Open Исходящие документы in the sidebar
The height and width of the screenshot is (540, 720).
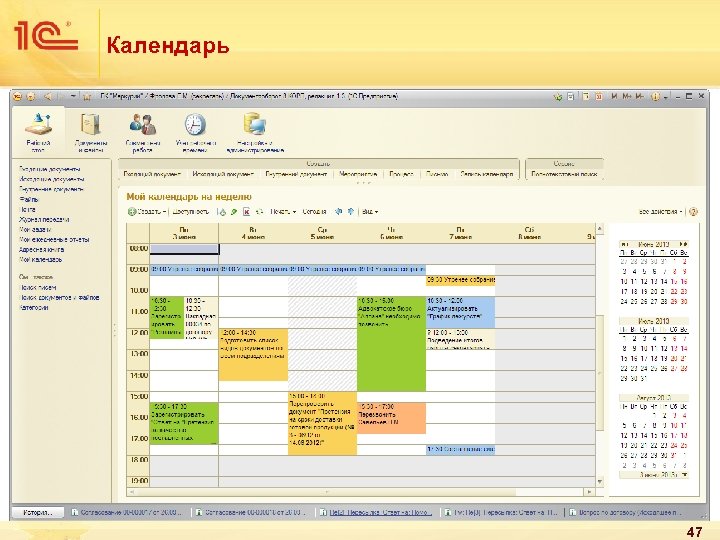click(51, 179)
